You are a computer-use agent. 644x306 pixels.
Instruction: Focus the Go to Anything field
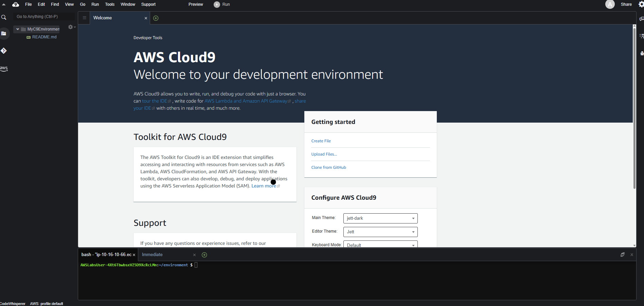(44, 17)
